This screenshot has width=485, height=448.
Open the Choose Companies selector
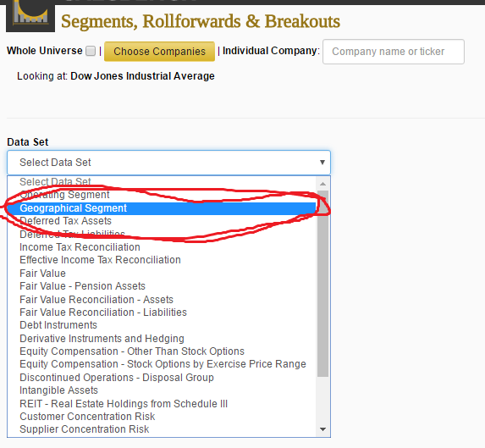point(159,52)
